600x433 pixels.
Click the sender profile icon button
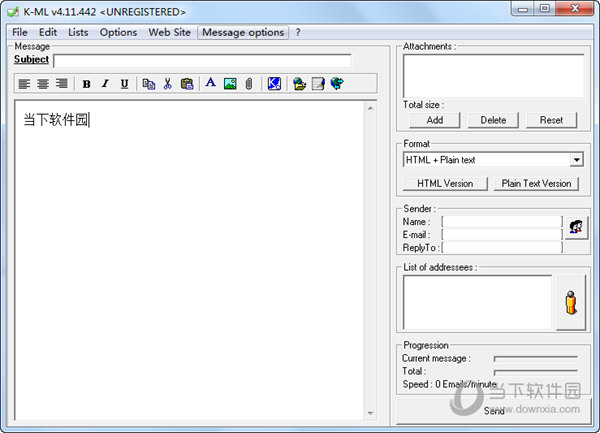click(576, 228)
